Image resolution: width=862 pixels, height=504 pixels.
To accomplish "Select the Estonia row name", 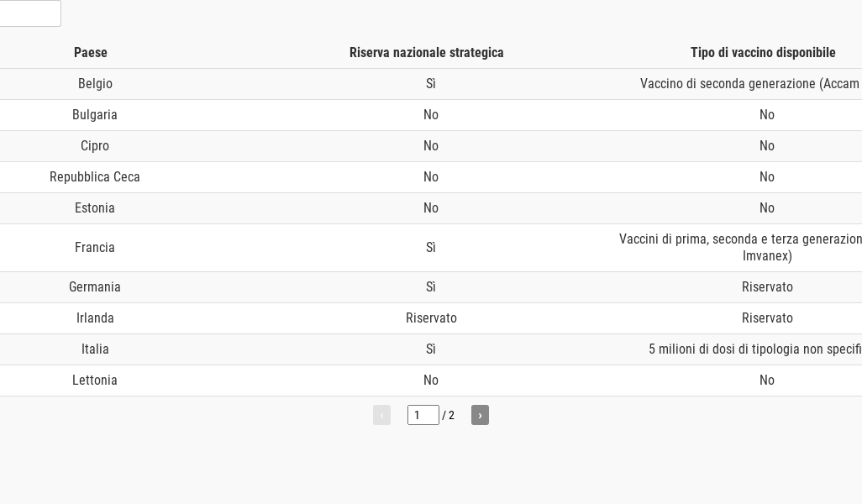I will pyautogui.click(x=95, y=208).
